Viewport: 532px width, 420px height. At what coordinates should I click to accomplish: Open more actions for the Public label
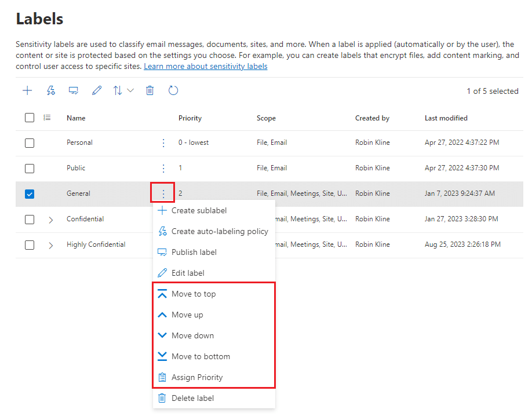tap(163, 168)
